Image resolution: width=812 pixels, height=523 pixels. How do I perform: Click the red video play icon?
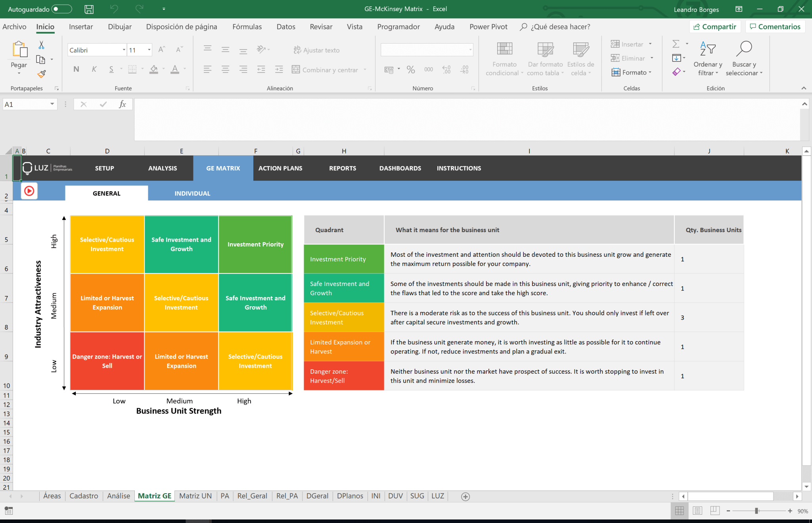(x=29, y=191)
